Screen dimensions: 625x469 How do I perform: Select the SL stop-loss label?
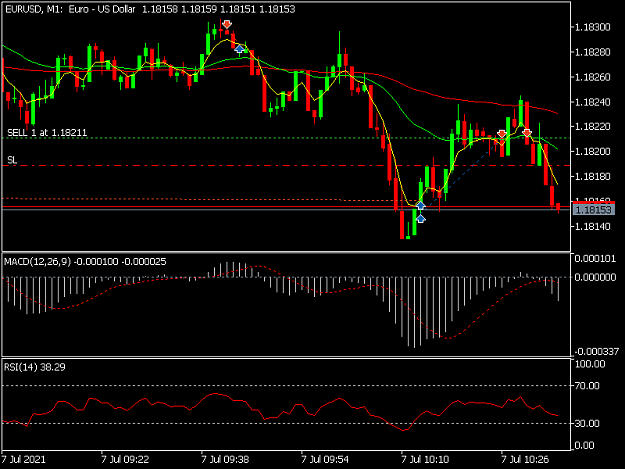(12, 160)
